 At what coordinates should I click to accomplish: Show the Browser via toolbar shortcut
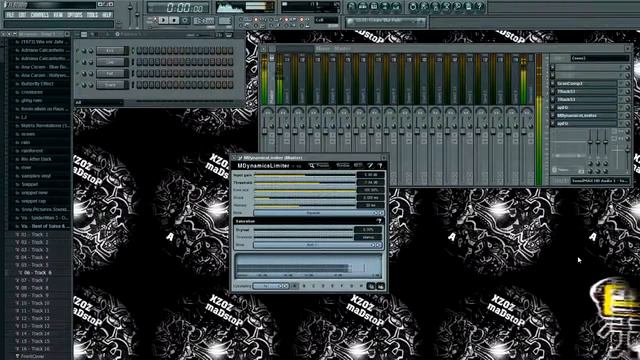[x=384, y=7]
